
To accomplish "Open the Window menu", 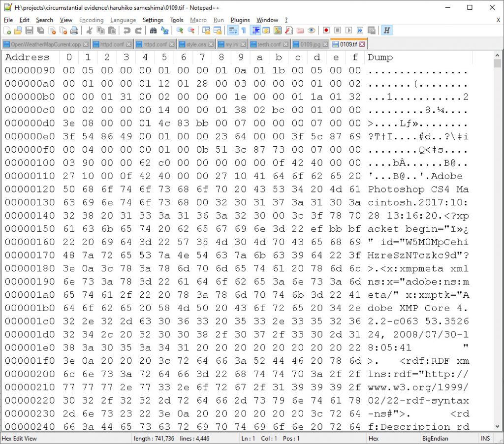I will coord(267,20).
